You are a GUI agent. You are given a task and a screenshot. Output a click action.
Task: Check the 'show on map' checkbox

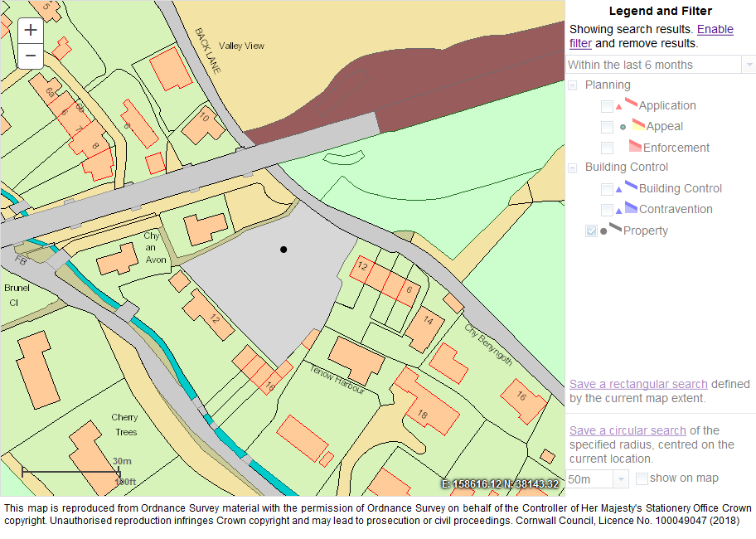tap(642, 478)
